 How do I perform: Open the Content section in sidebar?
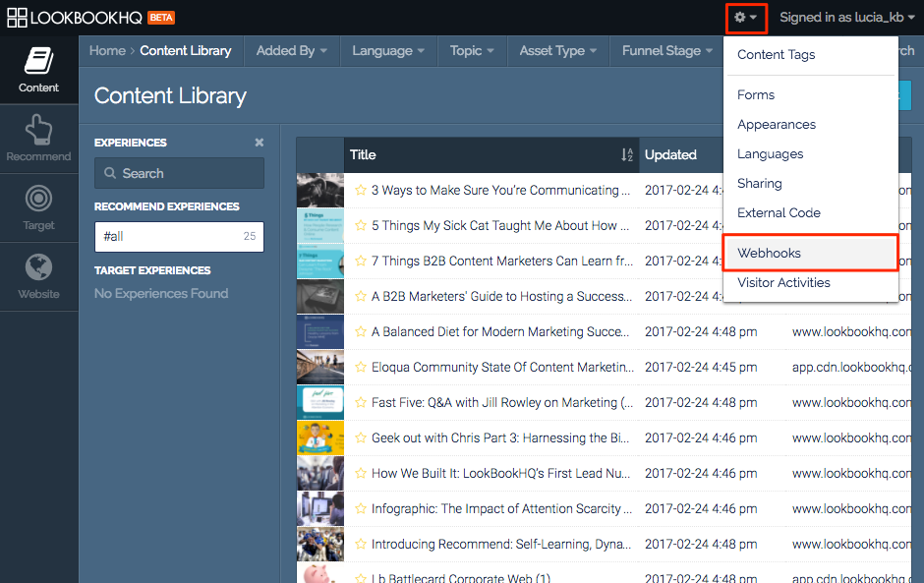[39, 70]
